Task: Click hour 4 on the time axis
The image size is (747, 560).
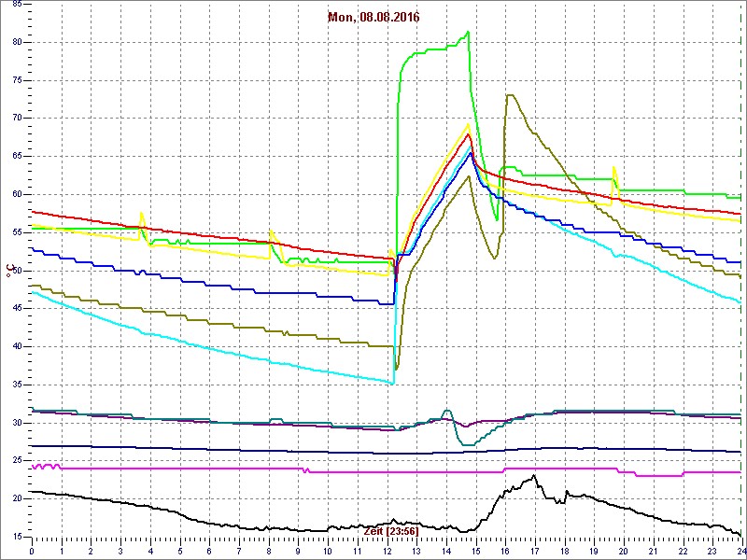Action: point(150,550)
